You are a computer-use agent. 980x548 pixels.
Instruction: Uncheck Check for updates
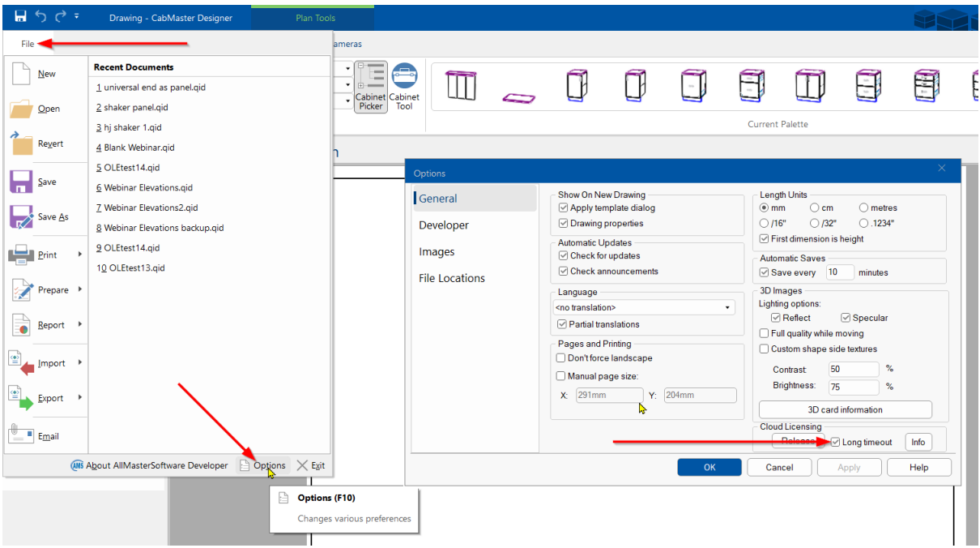pyautogui.click(x=564, y=256)
